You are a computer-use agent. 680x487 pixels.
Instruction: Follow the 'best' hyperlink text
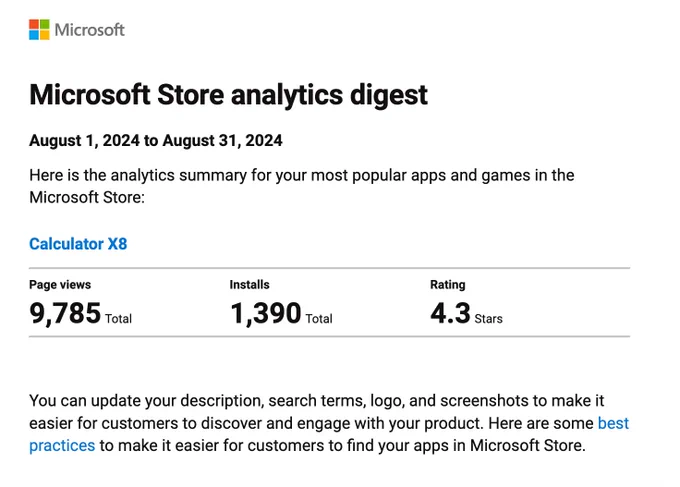pyautogui.click(x=613, y=423)
